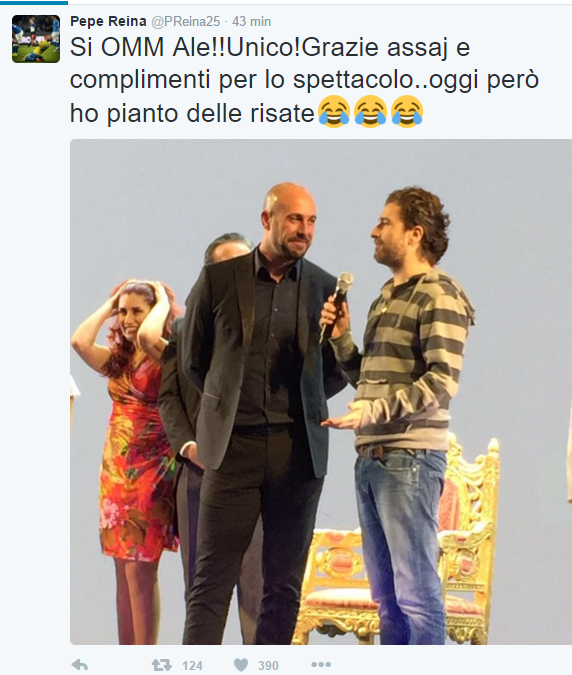Like the tweet with the heart icon

241,665
